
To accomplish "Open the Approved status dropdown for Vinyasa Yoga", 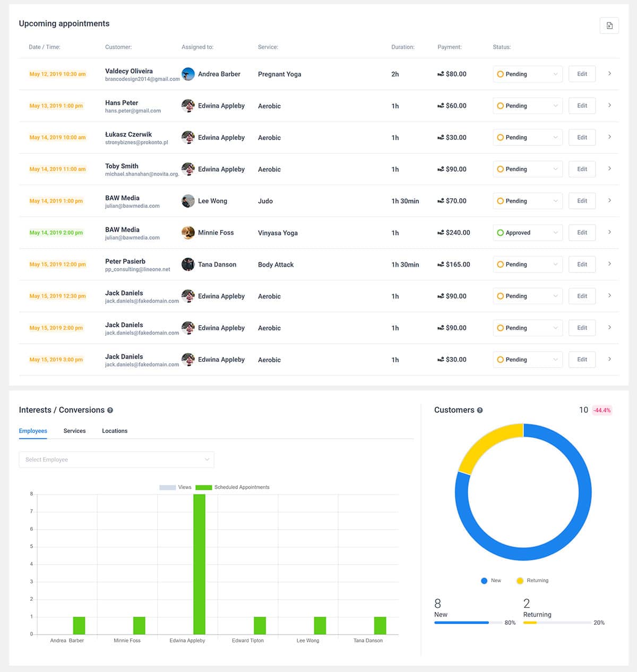I will (x=527, y=233).
